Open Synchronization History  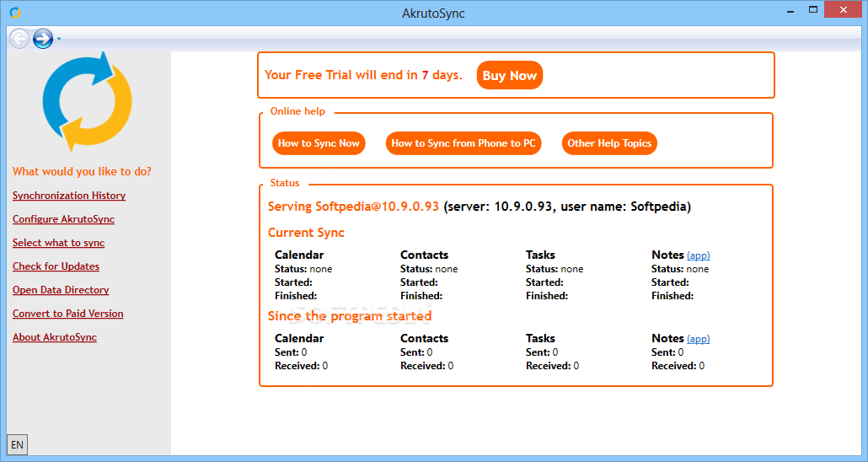[69, 196]
